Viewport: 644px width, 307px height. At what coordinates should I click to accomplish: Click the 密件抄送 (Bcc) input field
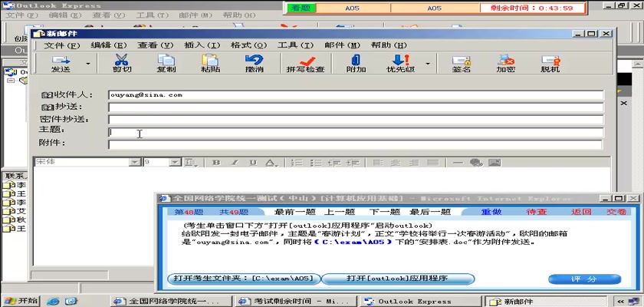click(x=356, y=120)
